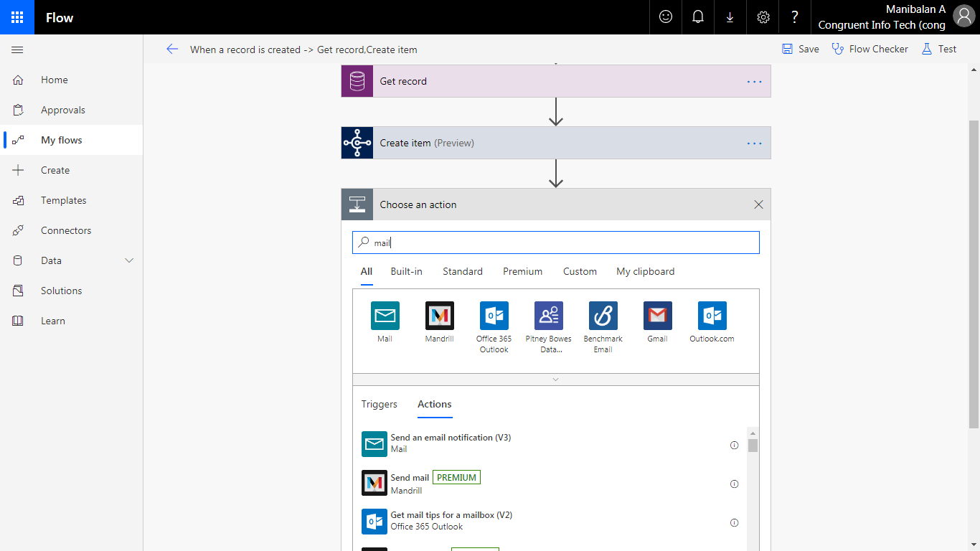
Task: Open Get record options ellipsis
Action: pyautogui.click(x=755, y=82)
